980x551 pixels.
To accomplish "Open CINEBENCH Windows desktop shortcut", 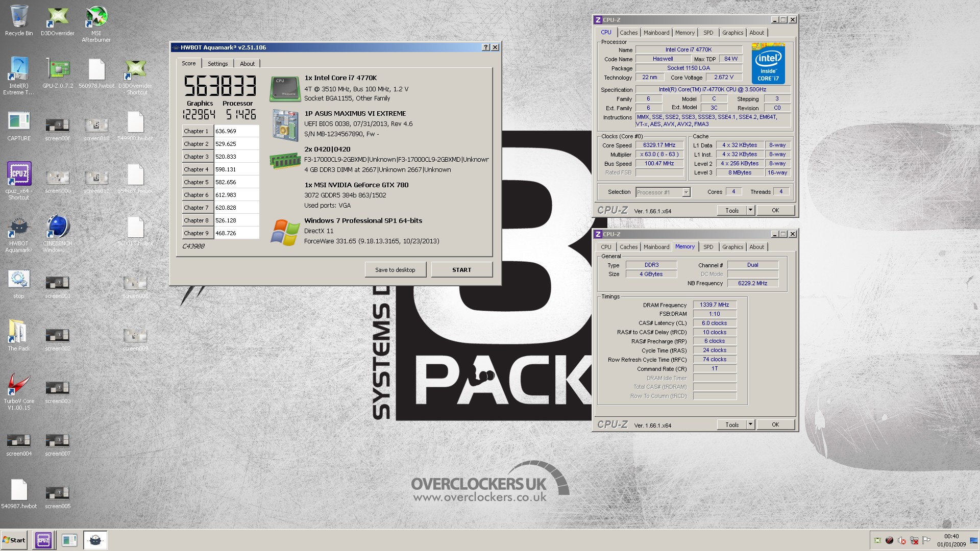I will [x=58, y=234].
